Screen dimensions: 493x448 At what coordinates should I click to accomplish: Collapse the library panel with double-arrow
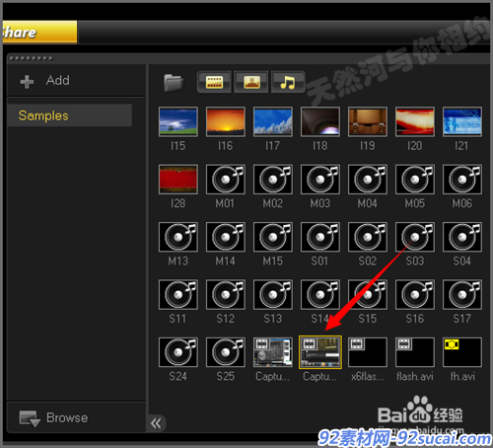[x=157, y=423]
